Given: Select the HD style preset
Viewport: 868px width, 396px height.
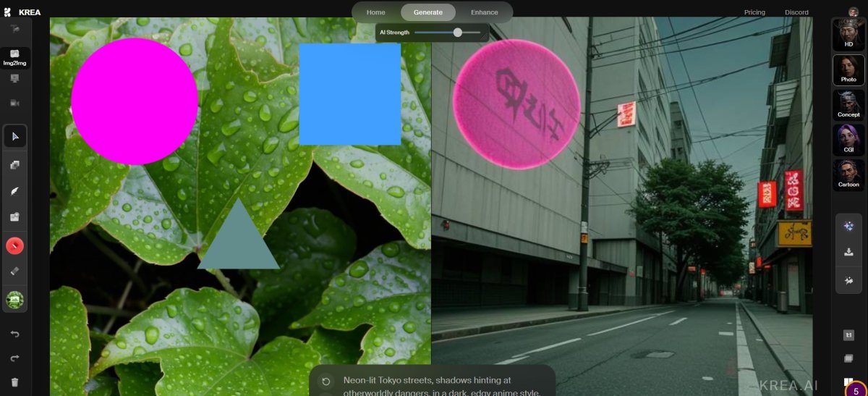Looking at the screenshot, I should point(848,33).
